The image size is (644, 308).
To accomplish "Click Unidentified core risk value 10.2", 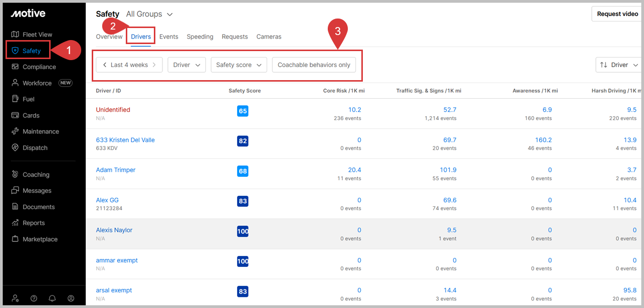I will click(x=355, y=110).
